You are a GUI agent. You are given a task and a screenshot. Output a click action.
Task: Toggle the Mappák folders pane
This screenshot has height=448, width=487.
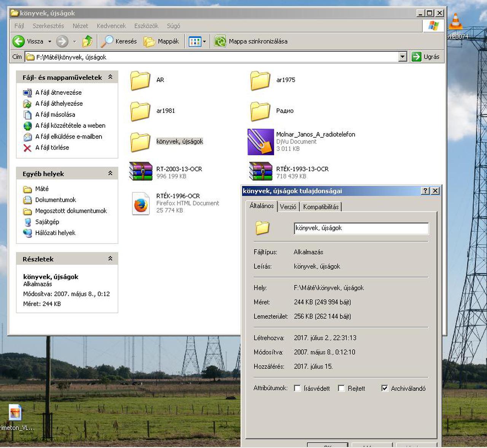point(161,41)
